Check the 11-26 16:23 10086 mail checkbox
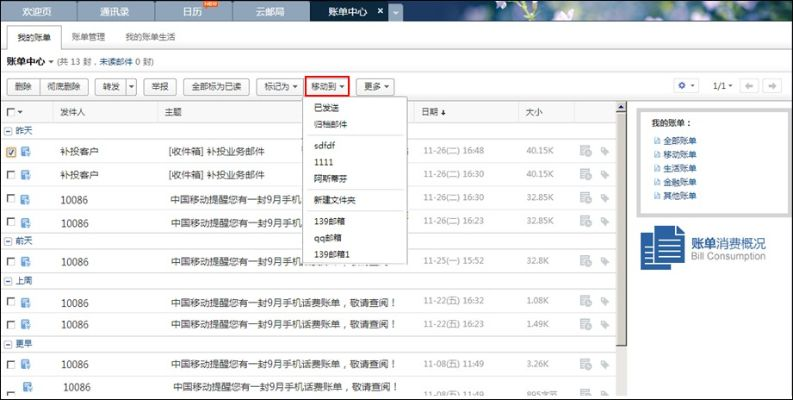The width and height of the screenshot is (793, 400). [11, 221]
